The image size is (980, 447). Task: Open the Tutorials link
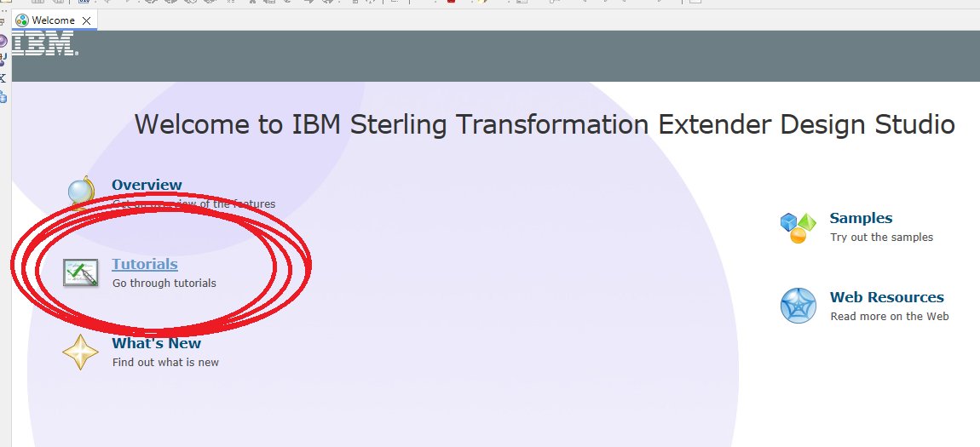144,264
